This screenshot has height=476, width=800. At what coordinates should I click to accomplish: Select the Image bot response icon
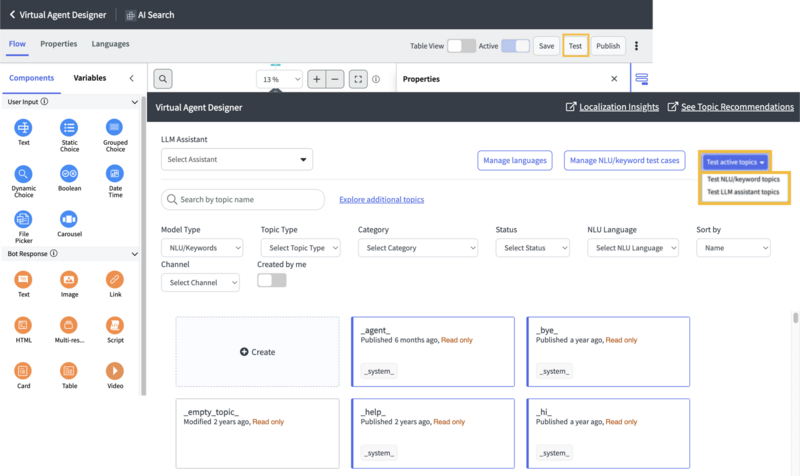coord(69,280)
